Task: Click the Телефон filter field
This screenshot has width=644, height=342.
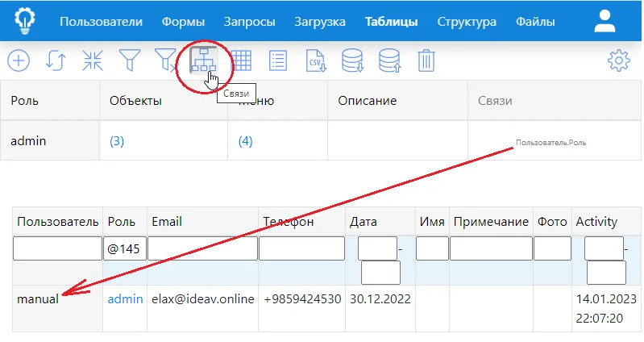Action: (302, 248)
